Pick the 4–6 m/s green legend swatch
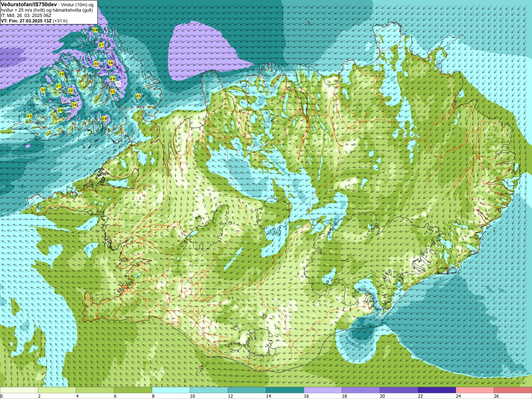This screenshot has width=532, height=399. (x=95, y=390)
